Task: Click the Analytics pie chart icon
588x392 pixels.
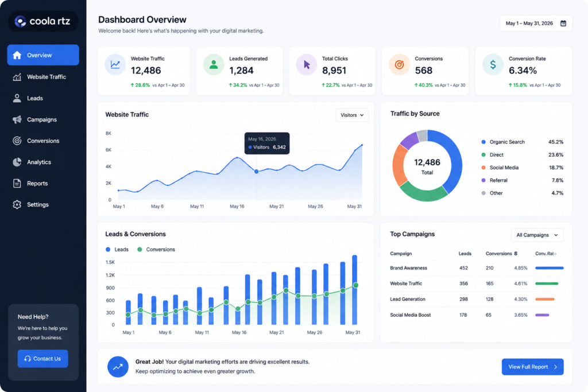Action: [17, 162]
